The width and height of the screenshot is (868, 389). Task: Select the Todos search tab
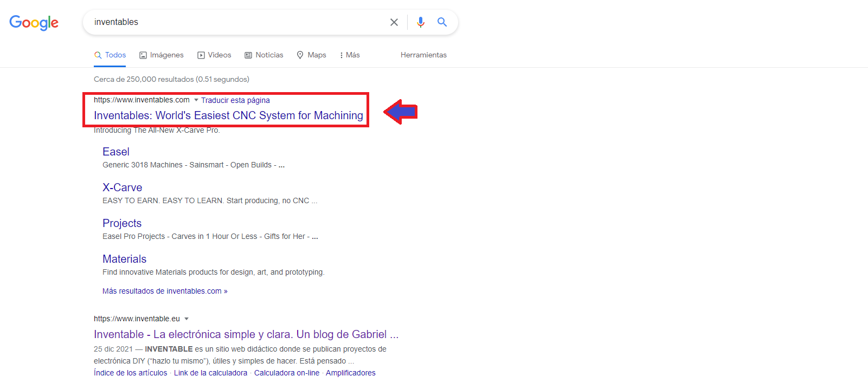tap(110, 55)
